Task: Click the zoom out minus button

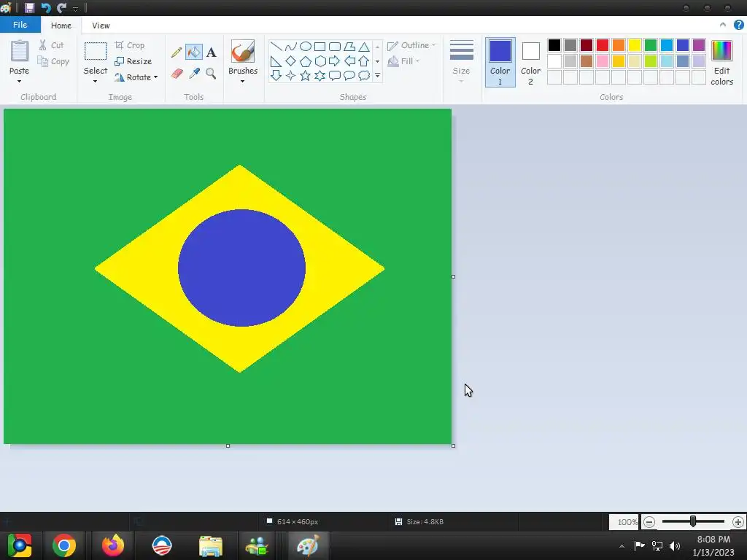Action: pos(649,522)
